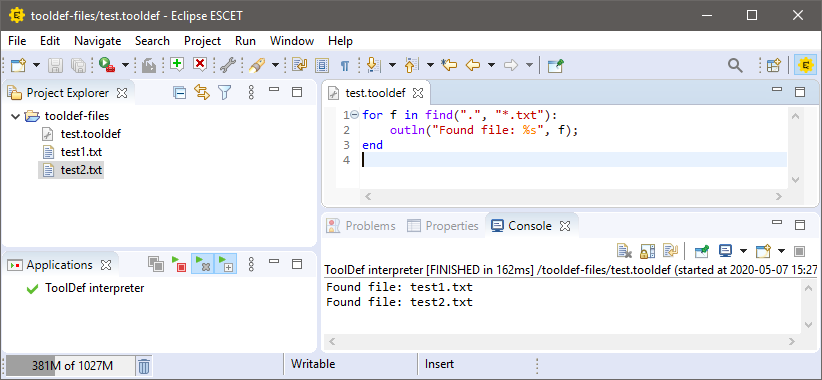Toggle show whitespace characters pilcrow

tap(344, 66)
